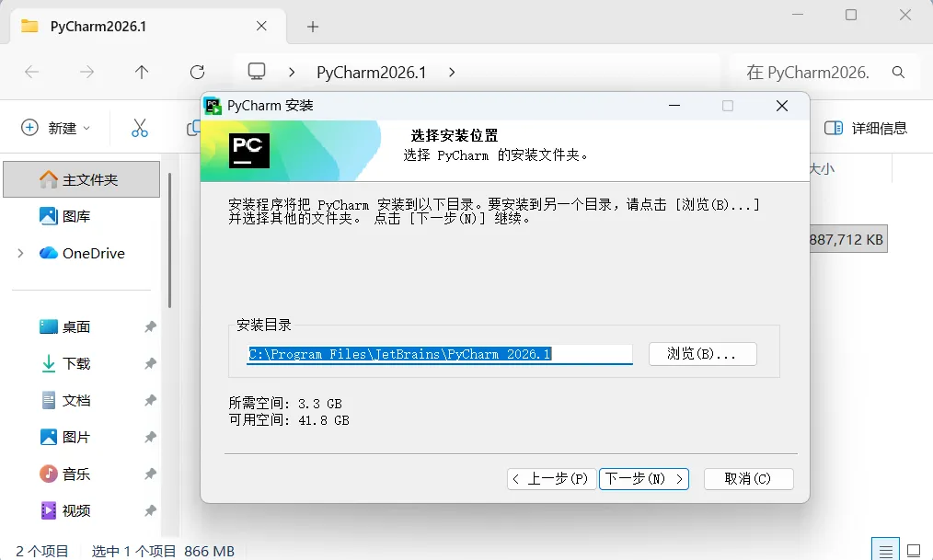Close the PyCharm installer dialog
The image size is (933, 560).
782,106
